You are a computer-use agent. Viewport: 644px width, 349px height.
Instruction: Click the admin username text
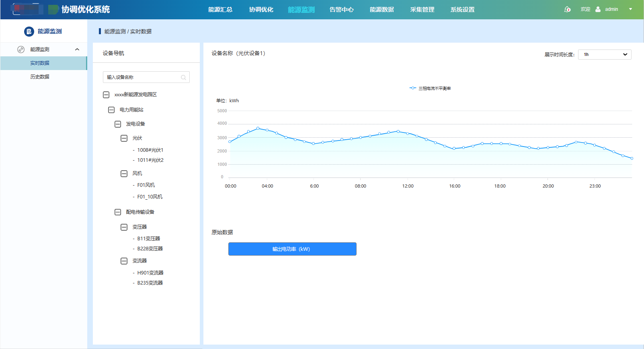[x=611, y=9]
